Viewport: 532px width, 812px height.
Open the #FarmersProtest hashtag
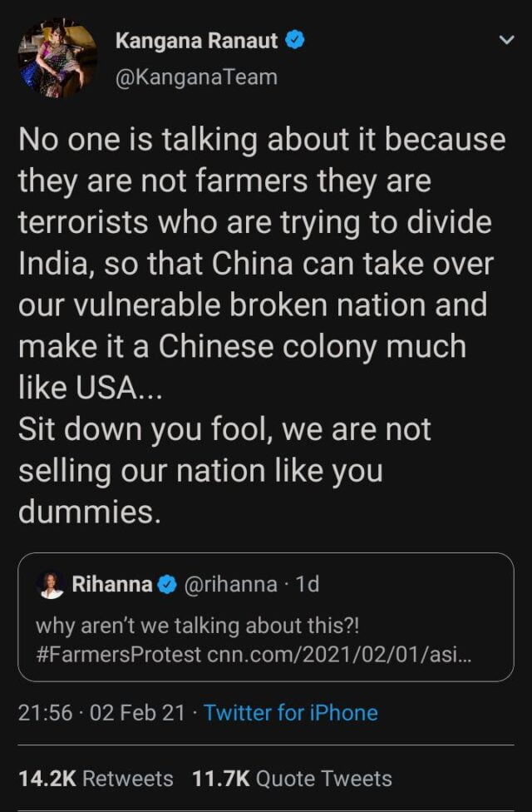point(118,654)
